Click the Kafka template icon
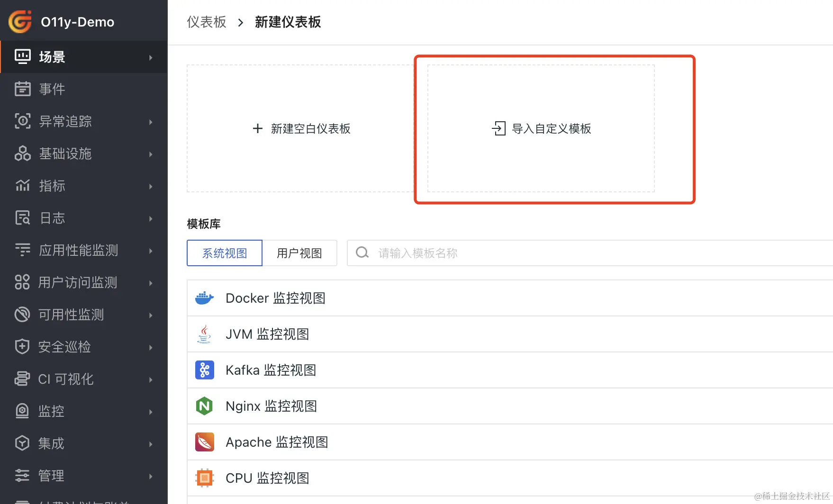The height and width of the screenshot is (504, 833). (x=205, y=370)
